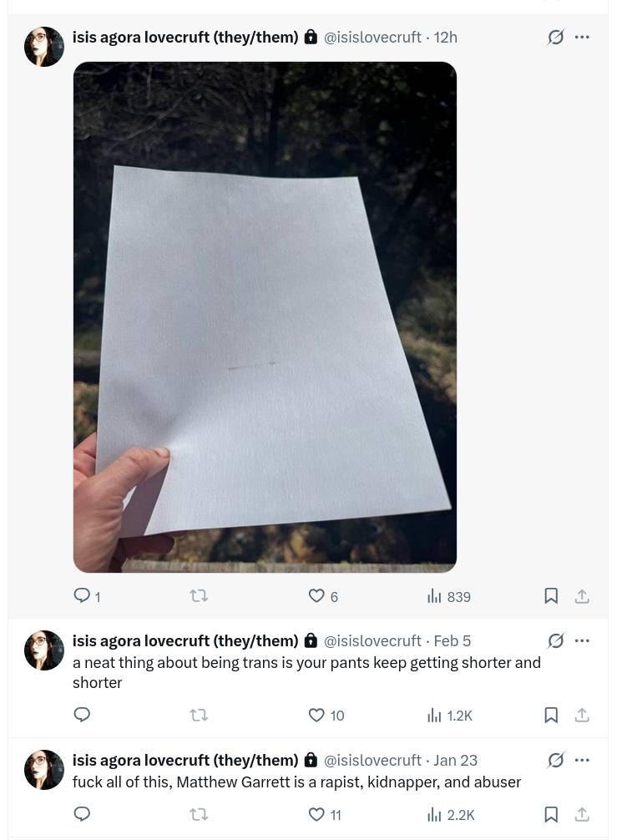Open profile avatar on the Jan 23 tweet
The height and width of the screenshot is (840, 632).
point(44,770)
